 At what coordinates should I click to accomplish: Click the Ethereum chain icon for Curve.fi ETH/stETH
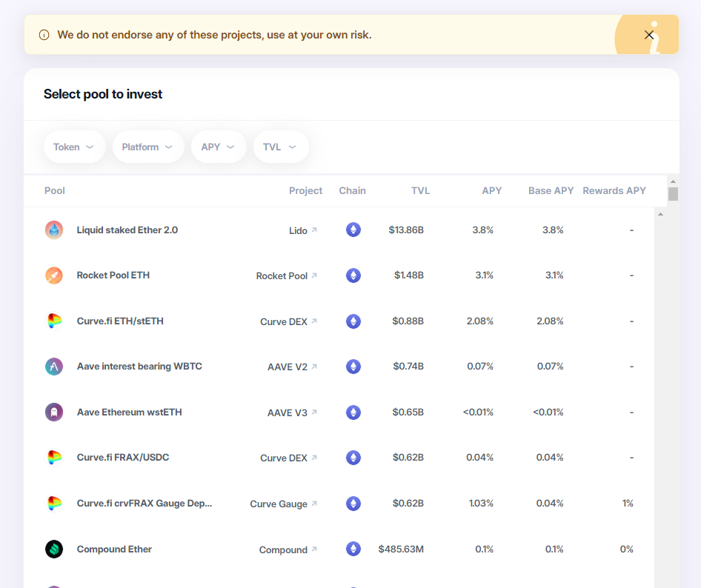(353, 321)
